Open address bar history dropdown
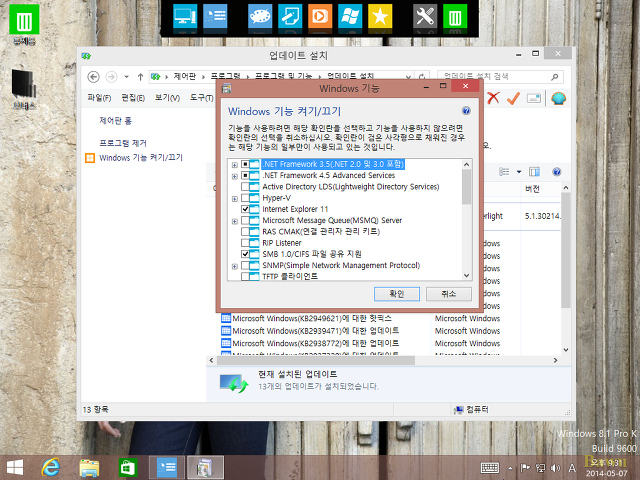This screenshot has height=480, width=640. (x=408, y=77)
